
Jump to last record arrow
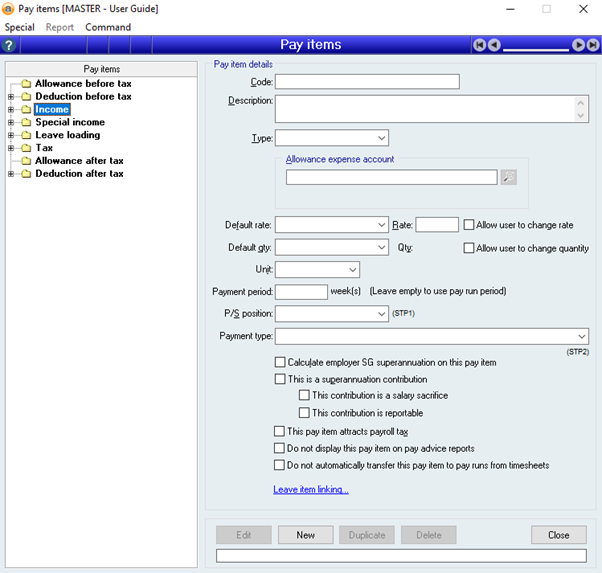pos(593,45)
